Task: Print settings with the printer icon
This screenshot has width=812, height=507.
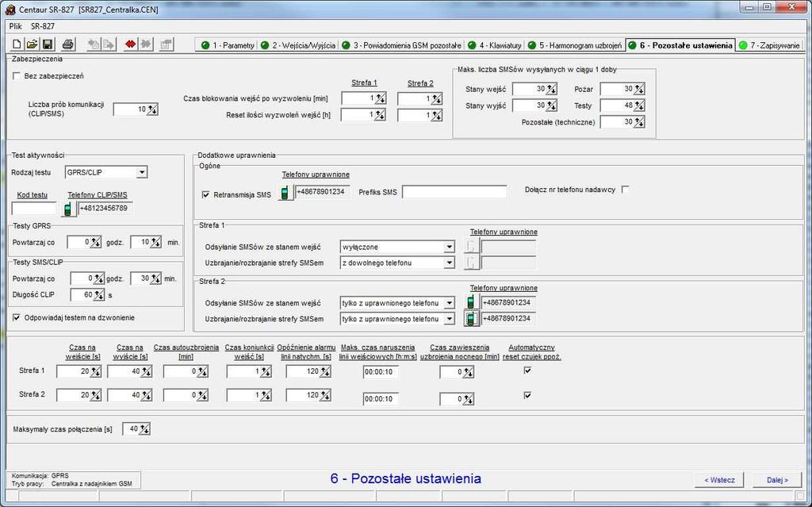Action: click(x=68, y=44)
